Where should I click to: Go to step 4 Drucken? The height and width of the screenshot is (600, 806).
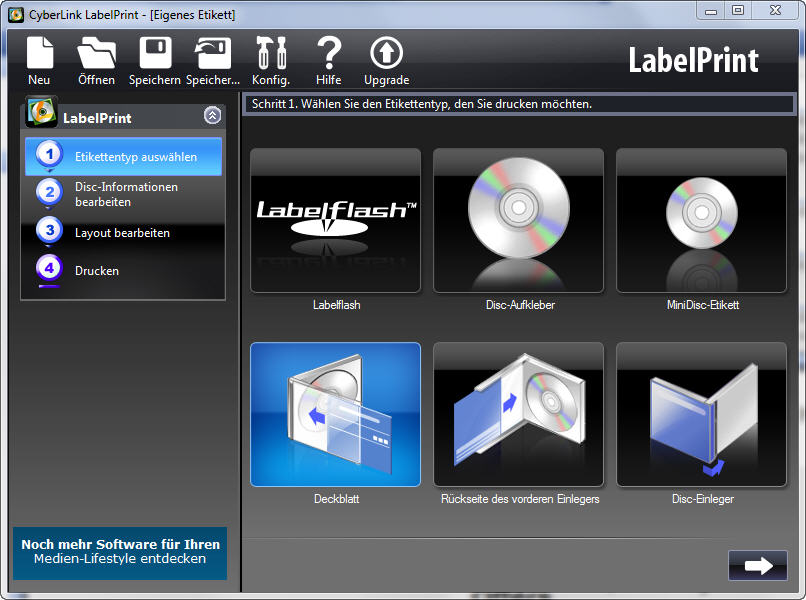pyautogui.click(x=123, y=270)
